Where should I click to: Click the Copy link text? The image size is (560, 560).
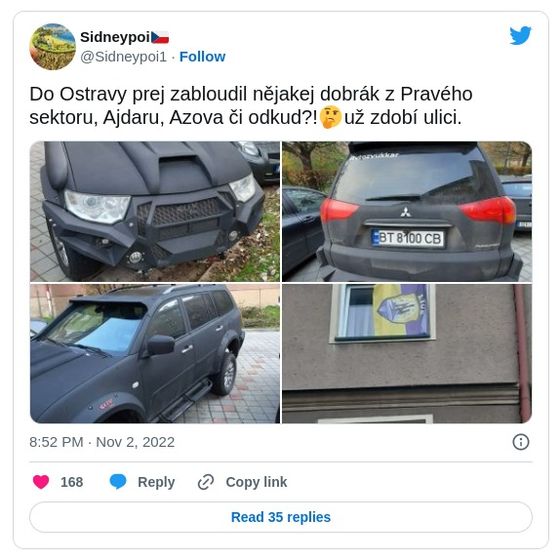[256, 482]
